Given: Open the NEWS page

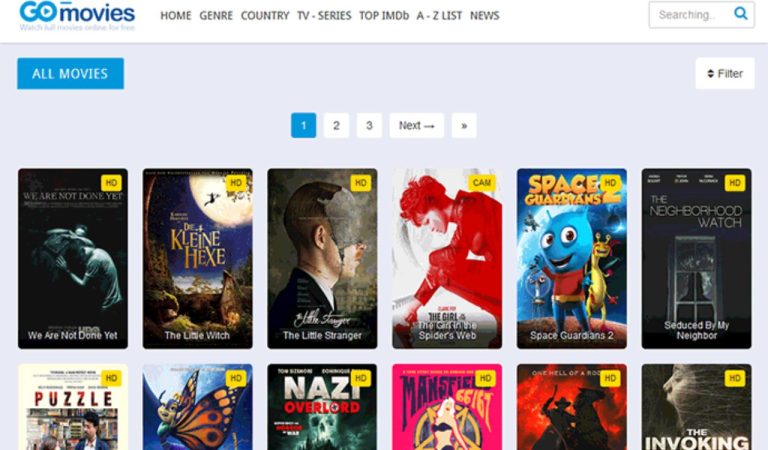Looking at the screenshot, I should pyautogui.click(x=485, y=16).
